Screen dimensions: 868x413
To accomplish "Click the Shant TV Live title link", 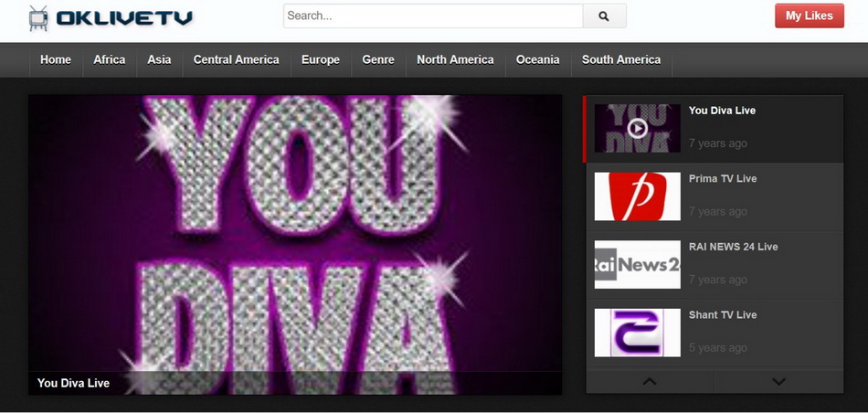I will (x=723, y=315).
